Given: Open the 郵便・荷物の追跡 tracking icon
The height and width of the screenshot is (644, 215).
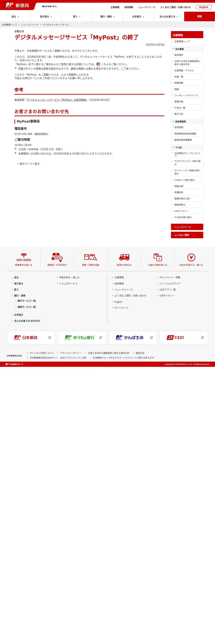Looking at the screenshot, I should point(91,257).
